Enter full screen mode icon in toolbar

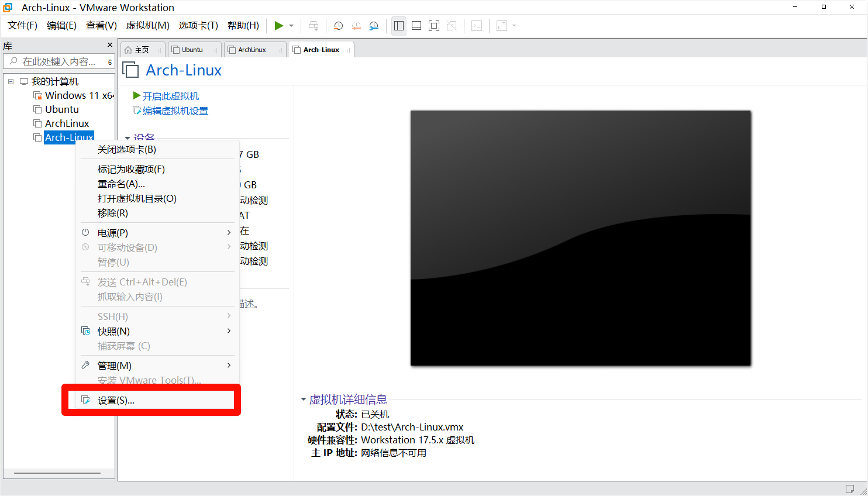pos(434,26)
